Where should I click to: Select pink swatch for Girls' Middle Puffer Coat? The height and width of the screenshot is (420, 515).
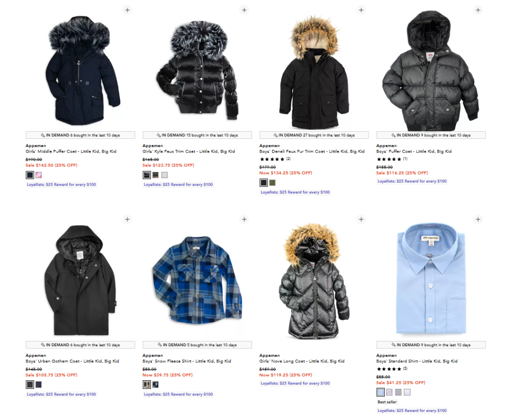click(39, 175)
